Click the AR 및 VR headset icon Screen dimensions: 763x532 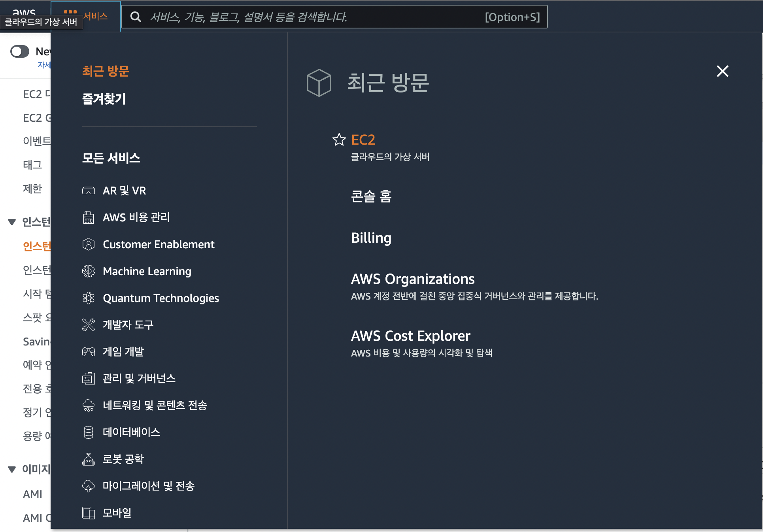tap(89, 191)
